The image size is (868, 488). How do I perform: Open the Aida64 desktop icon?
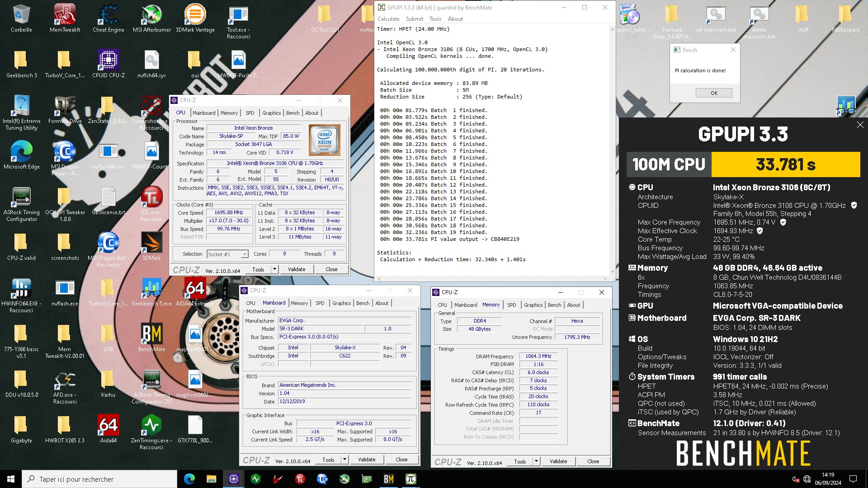108,429
